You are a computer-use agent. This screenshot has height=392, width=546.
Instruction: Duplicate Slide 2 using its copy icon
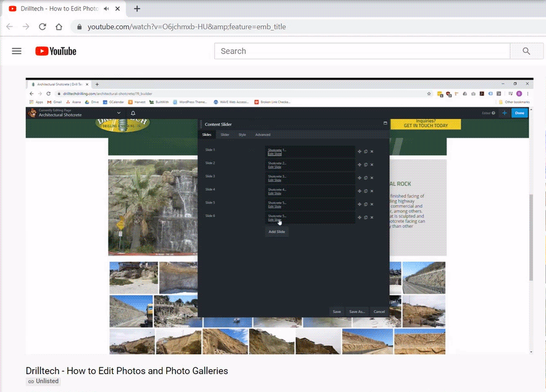(366, 164)
